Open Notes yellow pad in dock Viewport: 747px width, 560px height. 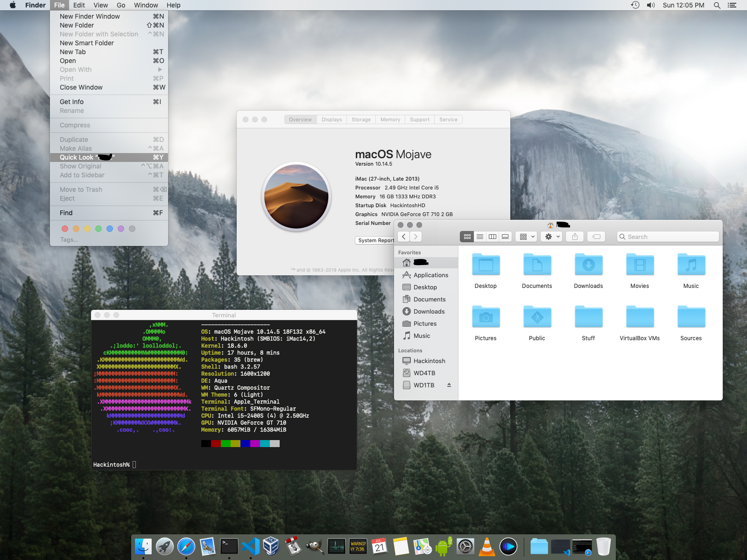(401, 546)
